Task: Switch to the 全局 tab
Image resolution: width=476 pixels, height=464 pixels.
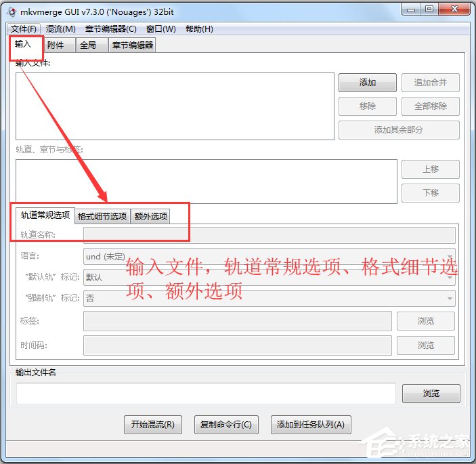Action: point(88,45)
